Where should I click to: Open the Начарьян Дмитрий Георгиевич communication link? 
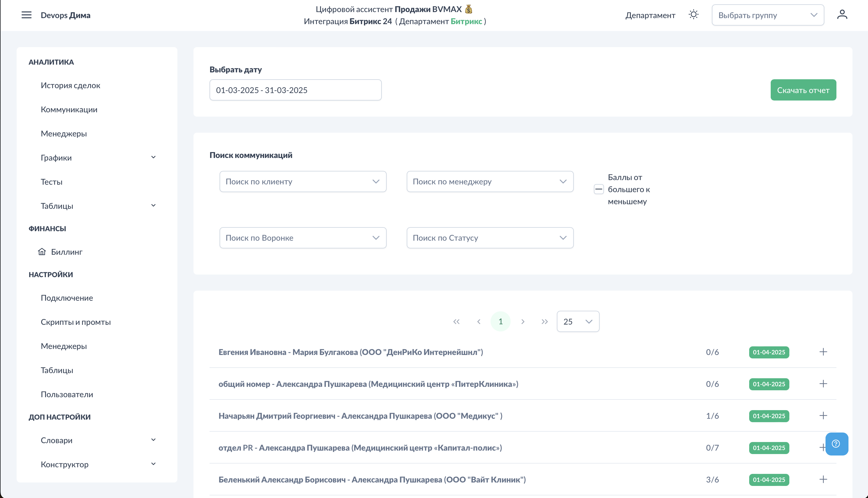tap(360, 416)
